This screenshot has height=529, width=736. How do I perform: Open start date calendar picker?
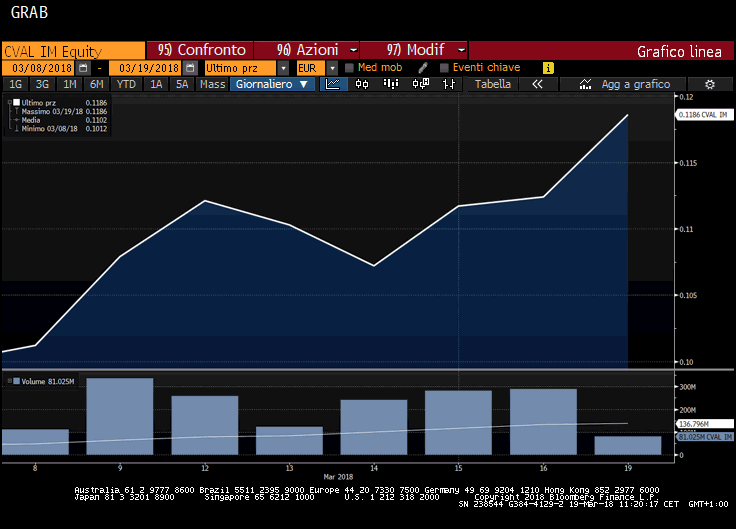(x=83, y=68)
